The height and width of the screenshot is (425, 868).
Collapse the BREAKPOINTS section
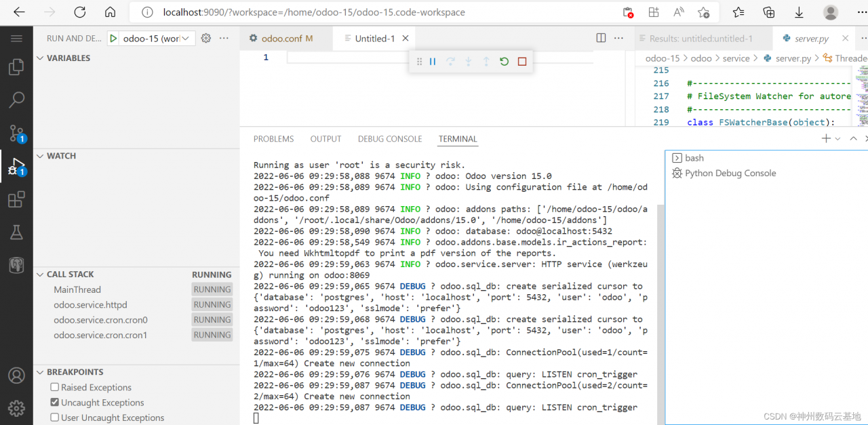click(x=40, y=372)
